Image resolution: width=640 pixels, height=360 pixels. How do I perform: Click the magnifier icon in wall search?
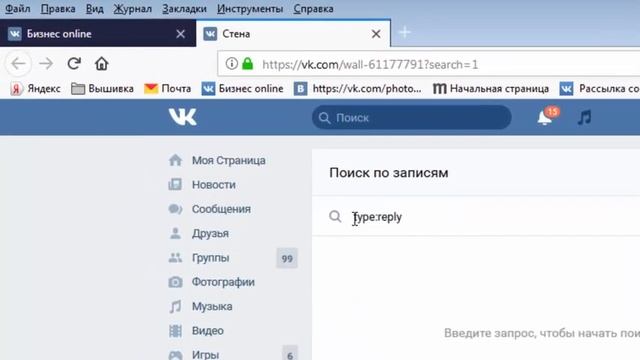[x=335, y=216]
